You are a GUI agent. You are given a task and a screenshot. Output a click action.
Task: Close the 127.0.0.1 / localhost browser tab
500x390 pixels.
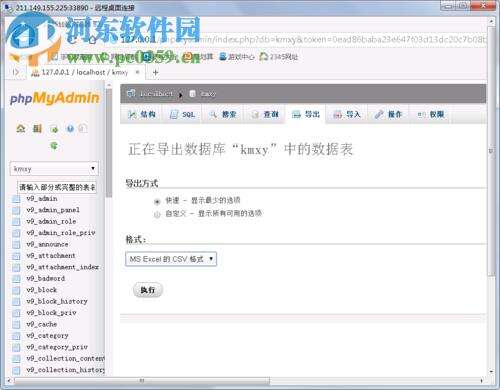pyautogui.click(x=137, y=72)
